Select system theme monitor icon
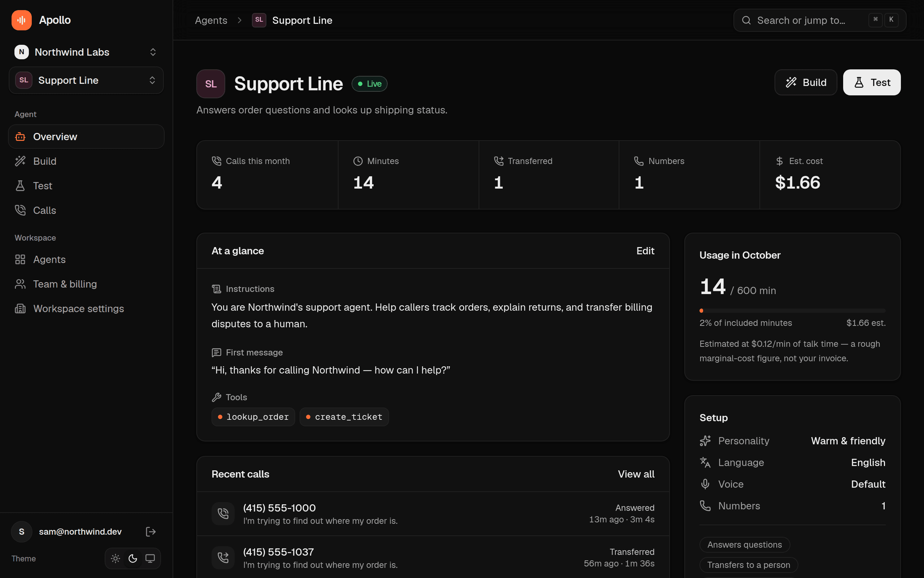The width and height of the screenshot is (924, 578). click(150, 558)
